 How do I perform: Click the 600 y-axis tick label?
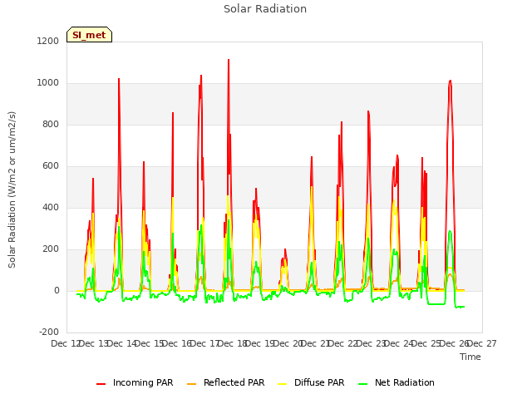51,166
